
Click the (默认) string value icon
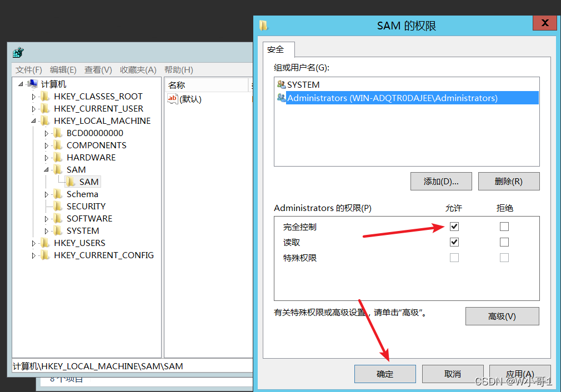(172, 99)
